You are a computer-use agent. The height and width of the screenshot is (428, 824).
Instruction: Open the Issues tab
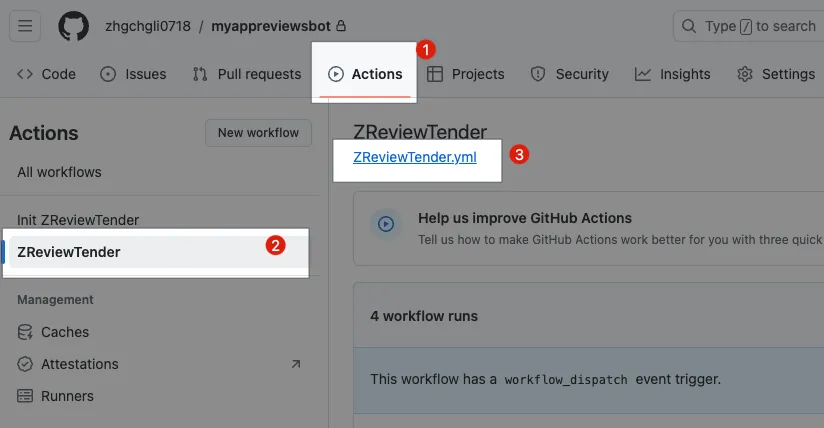(x=133, y=74)
